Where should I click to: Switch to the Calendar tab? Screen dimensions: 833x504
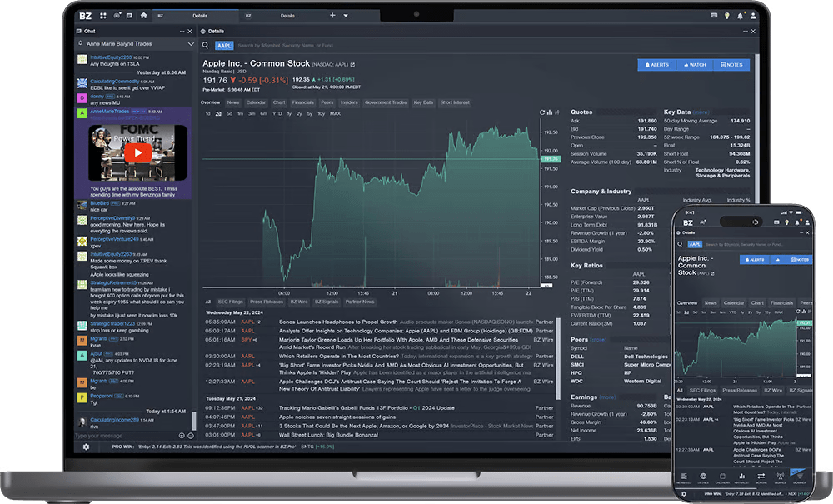pos(256,102)
